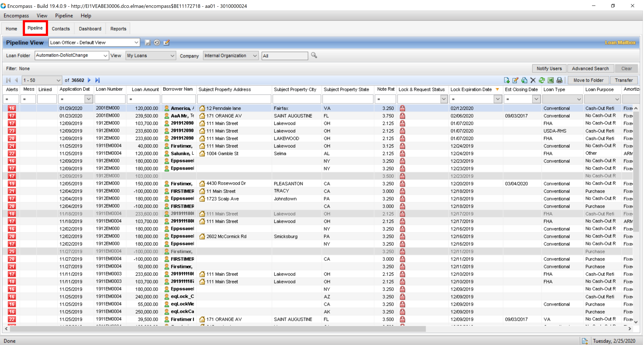This screenshot has height=345, width=644.
Task: Click the search magnifier icon
Action: pos(314,55)
